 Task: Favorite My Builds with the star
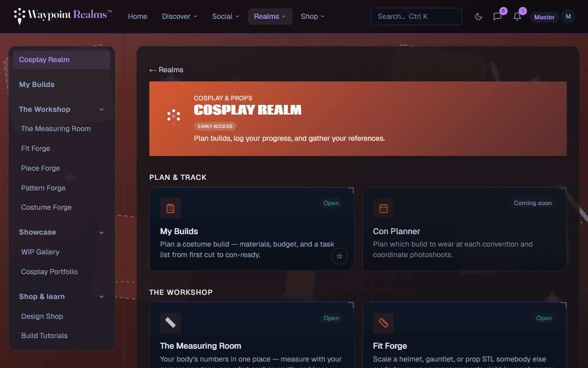[339, 256]
